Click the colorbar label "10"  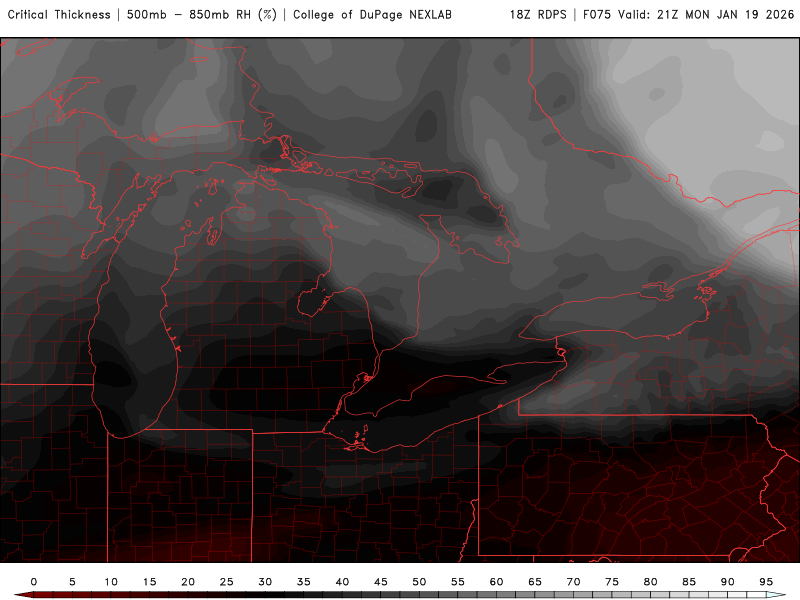(111, 582)
